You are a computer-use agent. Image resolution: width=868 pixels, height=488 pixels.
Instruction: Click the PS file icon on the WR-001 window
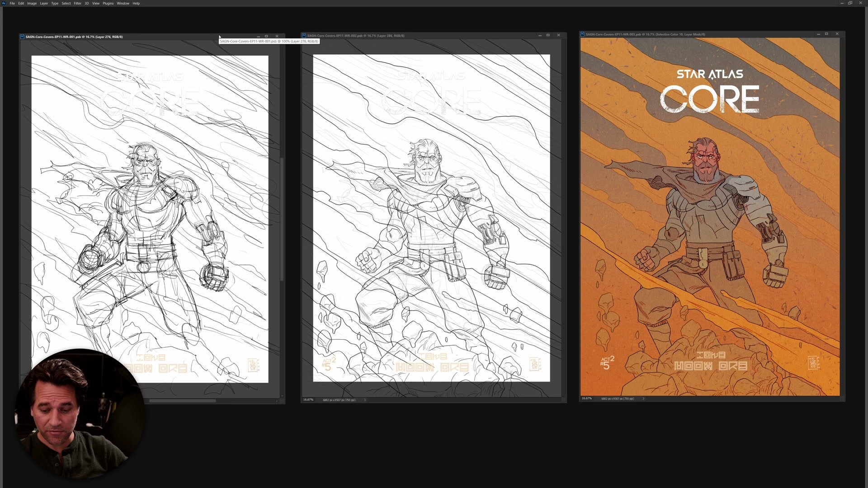[x=23, y=37]
